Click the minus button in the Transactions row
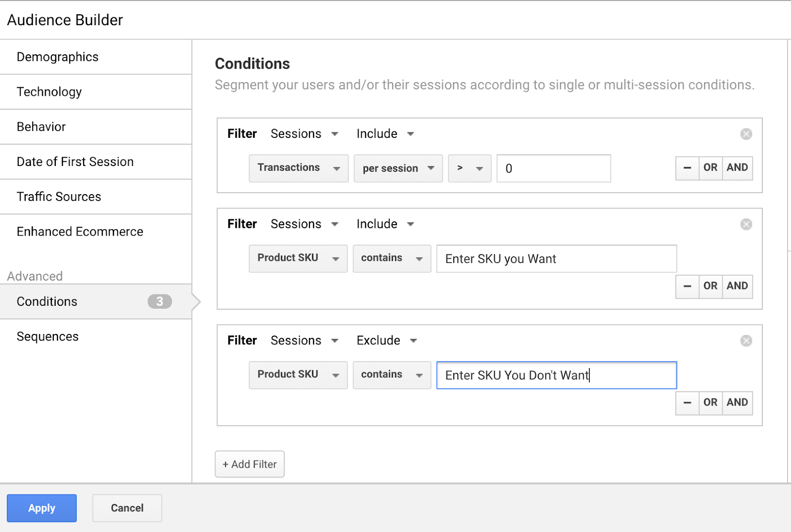 coord(687,168)
